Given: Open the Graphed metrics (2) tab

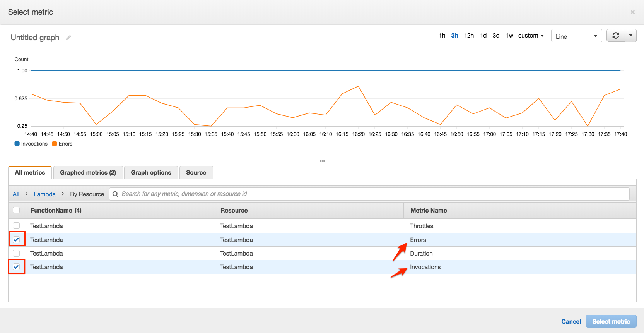Looking at the screenshot, I should (x=88, y=172).
